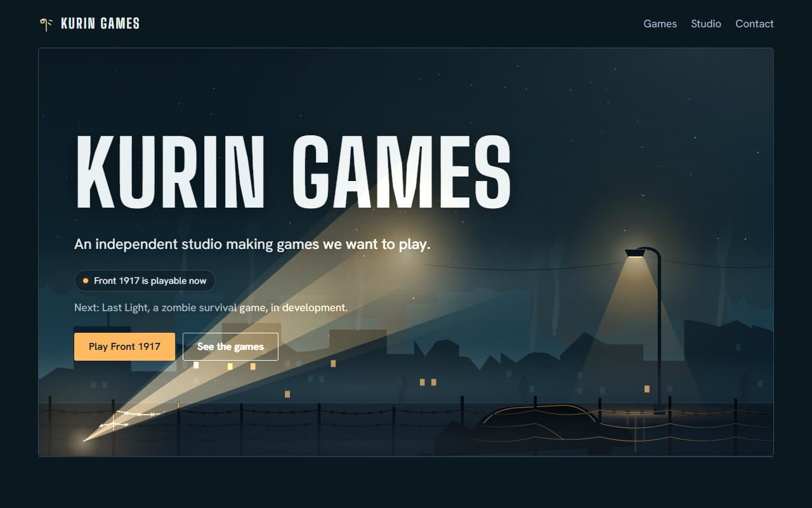
Task: Open the Games nav link
Action: 660,24
